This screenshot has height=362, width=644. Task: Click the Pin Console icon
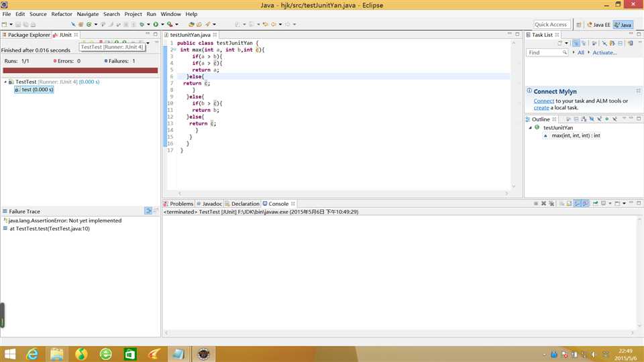tap(595, 203)
